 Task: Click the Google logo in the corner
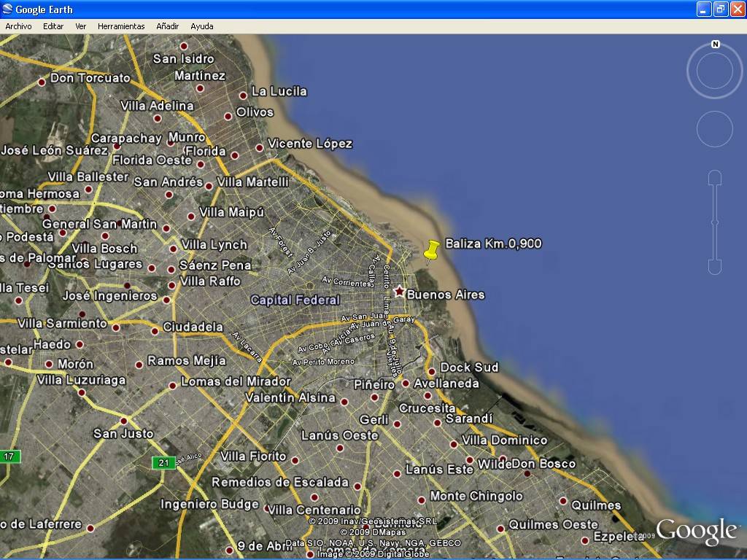click(x=696, y=531)
